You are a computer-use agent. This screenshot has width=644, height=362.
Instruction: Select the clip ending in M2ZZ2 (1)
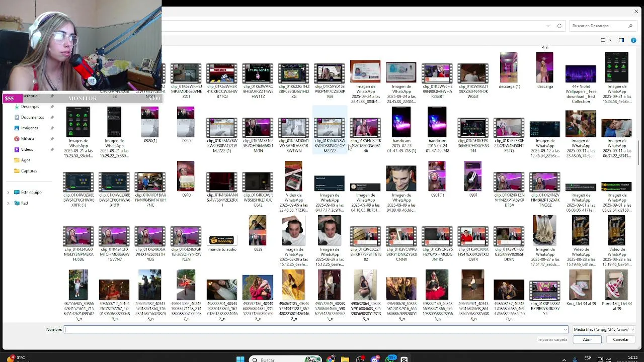222,135
